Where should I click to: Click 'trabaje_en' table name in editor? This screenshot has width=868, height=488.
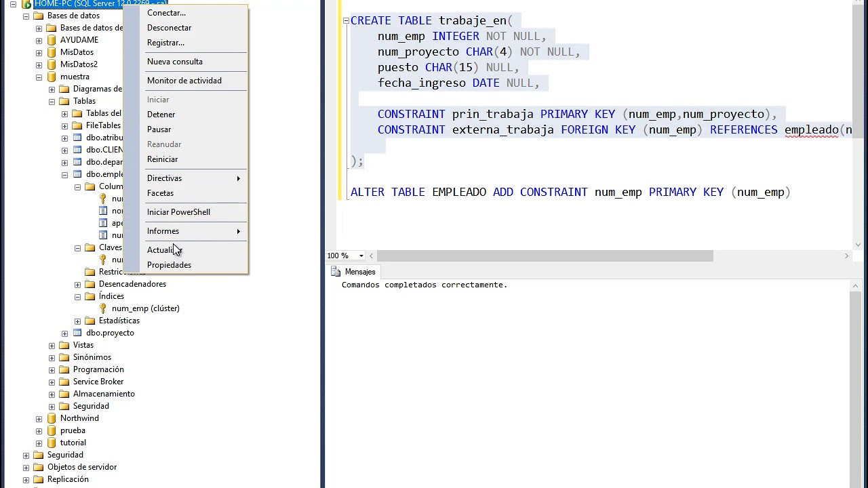pyautogui.click(x=473, y=21)
